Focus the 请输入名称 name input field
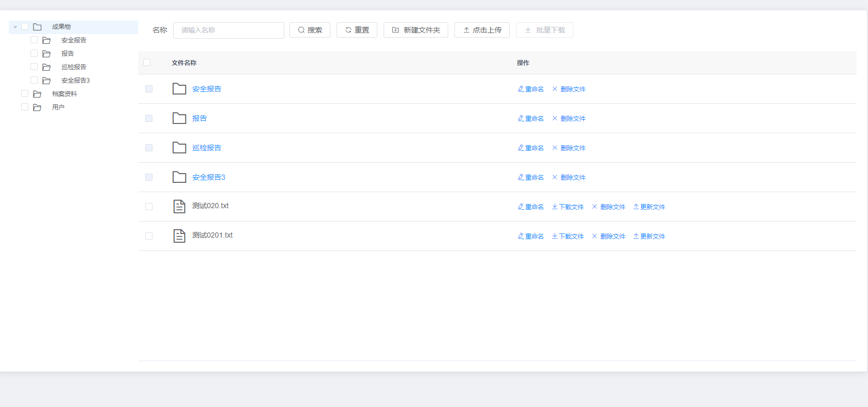This screenshot has width=868, height=407. [x=229, y=30]
